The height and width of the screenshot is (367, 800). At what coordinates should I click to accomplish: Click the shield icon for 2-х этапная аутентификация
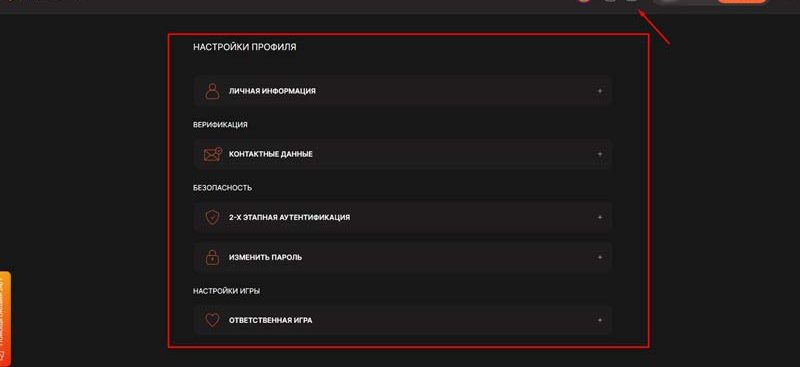pos(212,217)
